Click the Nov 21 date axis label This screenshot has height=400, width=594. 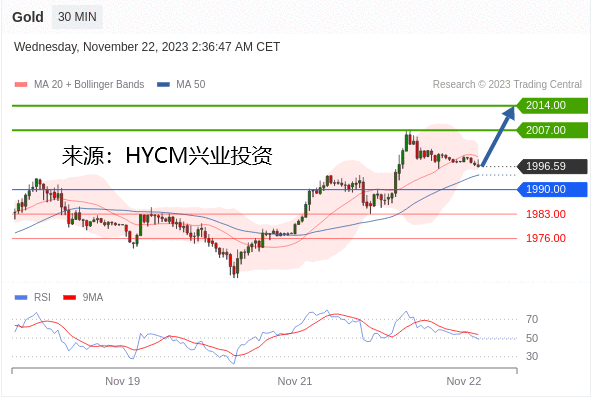click(x=295, y=381)
